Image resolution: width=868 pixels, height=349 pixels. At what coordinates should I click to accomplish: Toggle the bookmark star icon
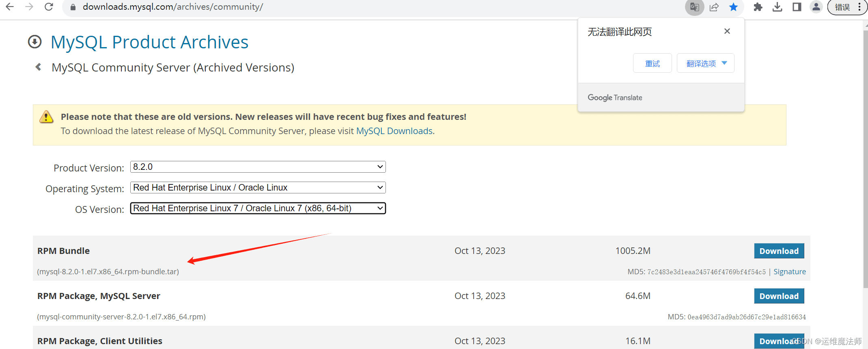tap(733, 7)
